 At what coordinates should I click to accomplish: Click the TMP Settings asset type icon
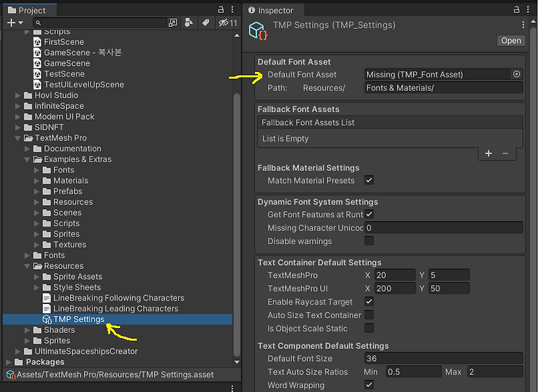[x=258, y=31]
